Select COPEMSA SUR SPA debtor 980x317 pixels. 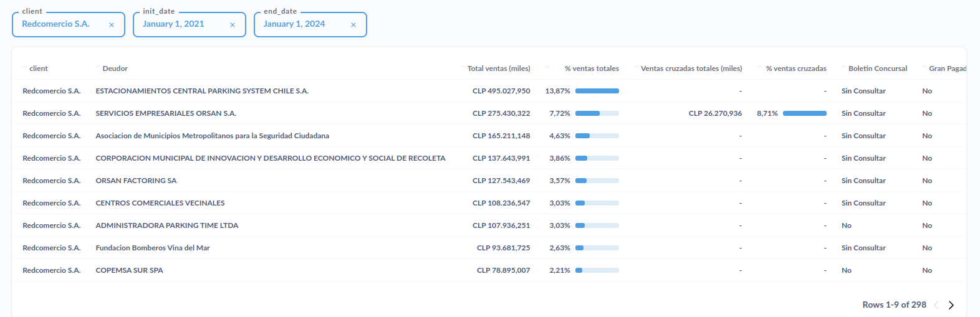click(x=129, y=270)
